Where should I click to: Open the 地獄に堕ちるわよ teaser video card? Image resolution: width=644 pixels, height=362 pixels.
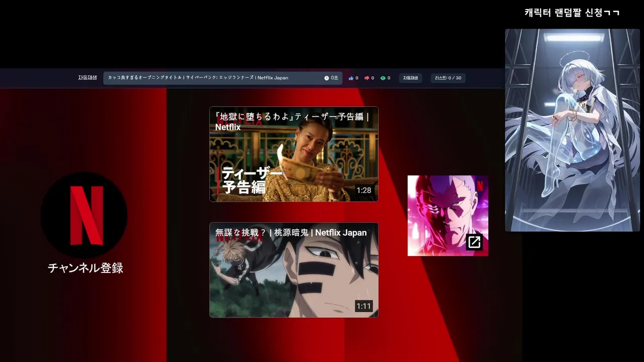(294, 154)
